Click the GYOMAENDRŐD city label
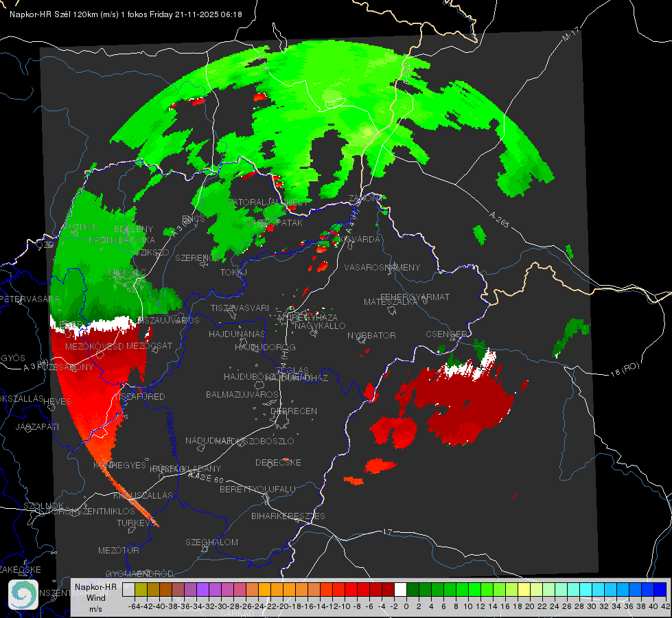 (139, 573)
